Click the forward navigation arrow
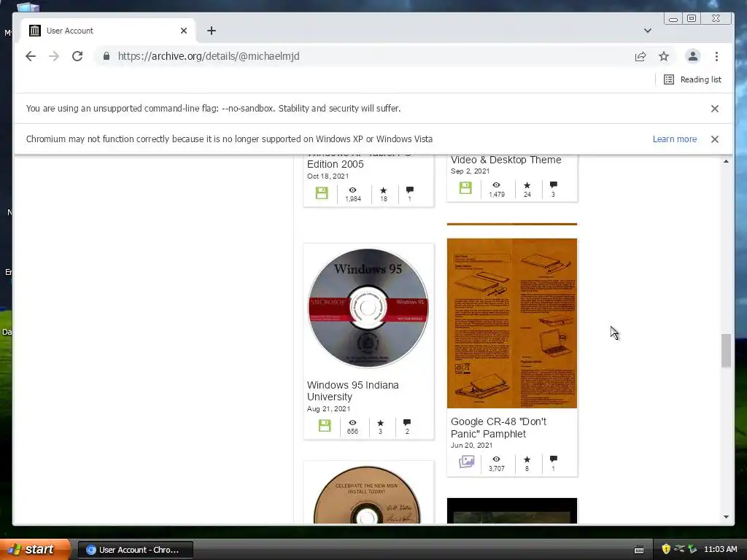747x560 pixels. click(x=54, y=56)
